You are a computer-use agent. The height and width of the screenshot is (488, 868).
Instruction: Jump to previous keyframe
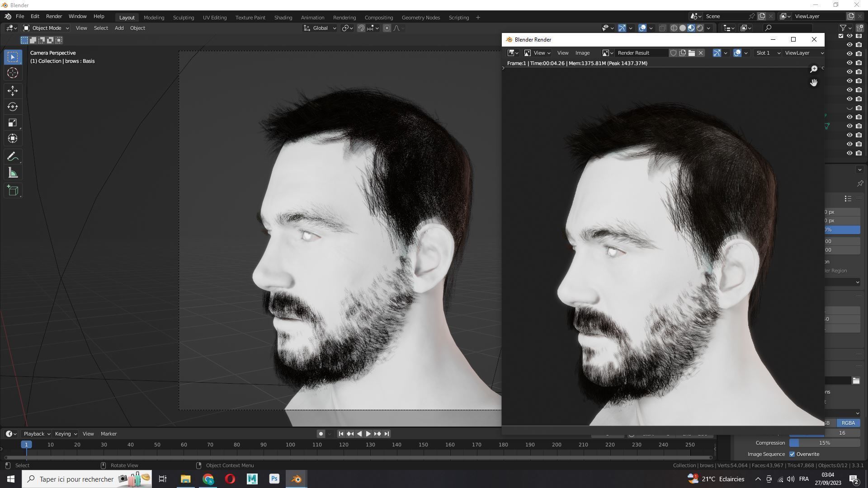pos(350,434)
